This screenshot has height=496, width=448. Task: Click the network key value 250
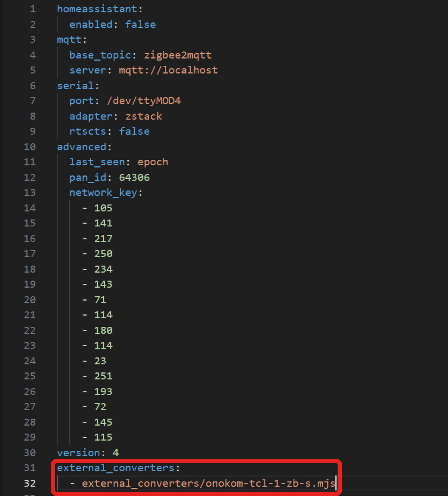pos(103,254)
